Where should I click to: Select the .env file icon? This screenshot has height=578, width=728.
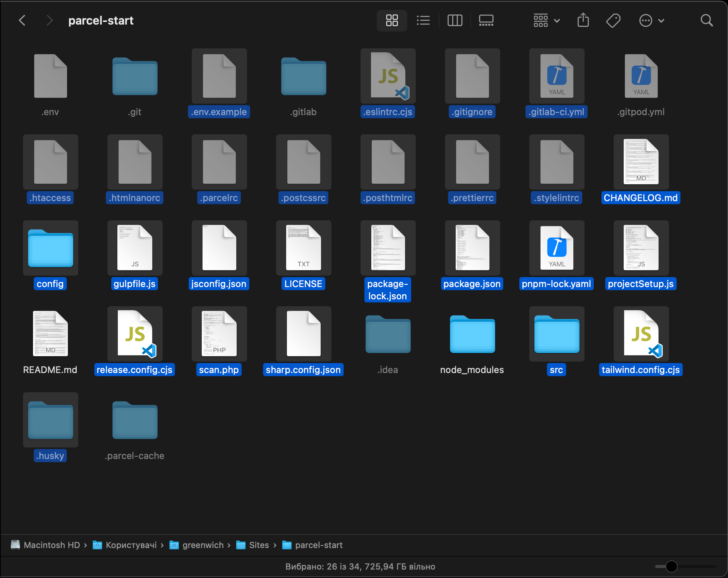click(51, 76)
